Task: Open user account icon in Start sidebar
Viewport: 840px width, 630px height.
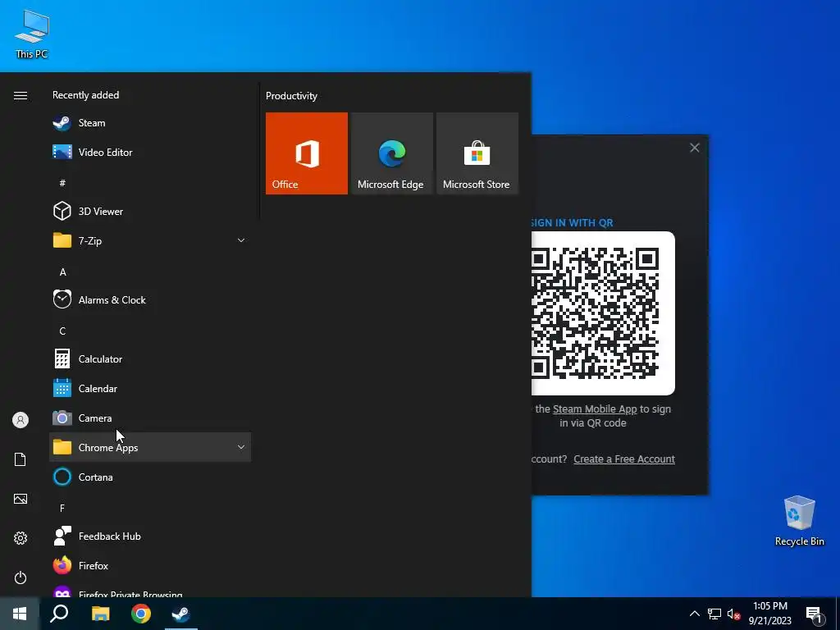Action: [21, 420]
